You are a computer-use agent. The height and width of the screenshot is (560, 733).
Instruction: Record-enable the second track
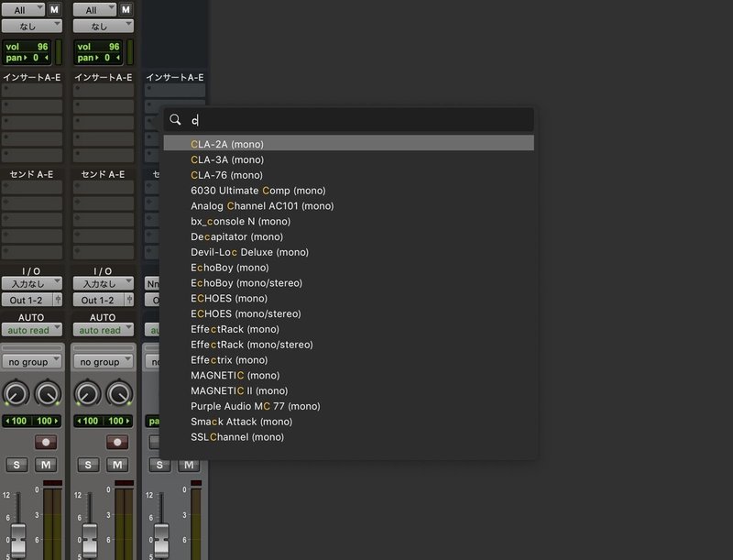(x=117, y=442)
